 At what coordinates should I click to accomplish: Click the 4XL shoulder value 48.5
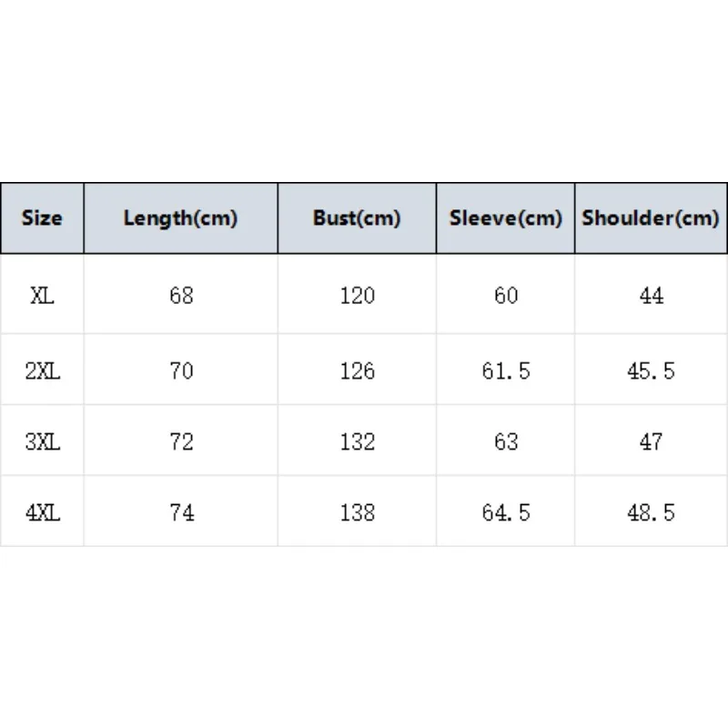(x=651, y=512)
